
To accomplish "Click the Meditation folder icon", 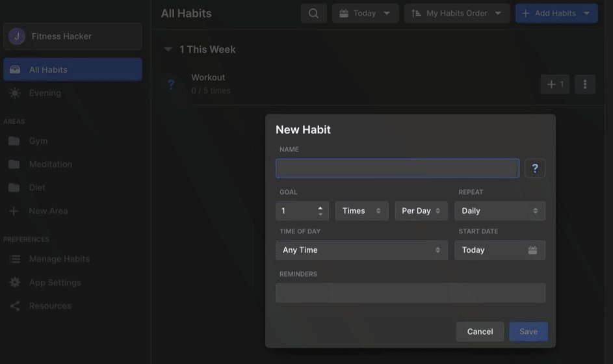I will coord(14,164).
